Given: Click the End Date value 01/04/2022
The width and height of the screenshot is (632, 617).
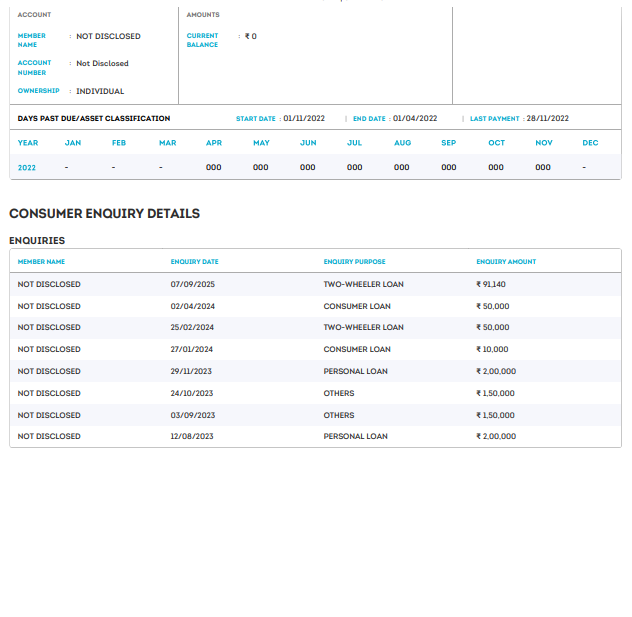Looking at the screenshot, I should 415,119.
